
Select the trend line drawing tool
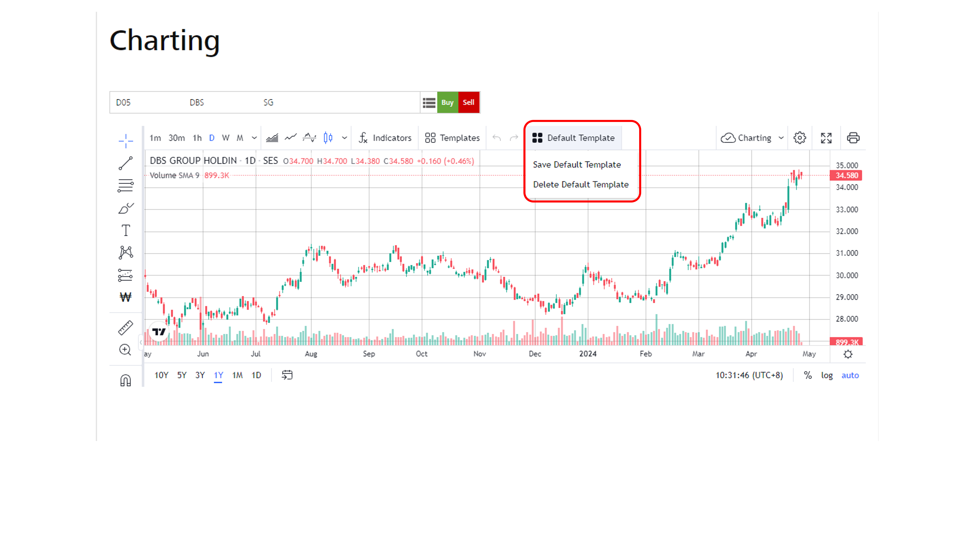click(x=125, y=163)
